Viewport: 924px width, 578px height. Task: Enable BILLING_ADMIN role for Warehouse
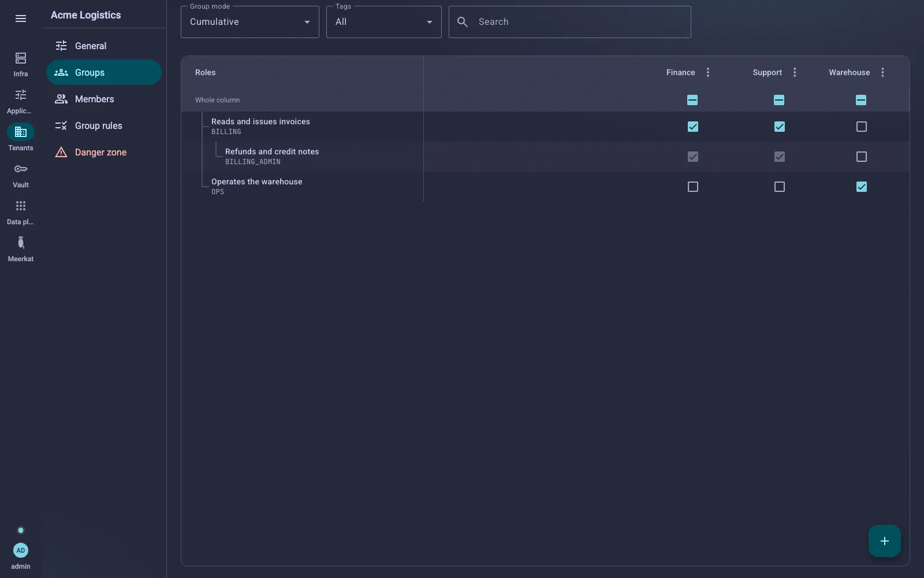pos(862,157)
